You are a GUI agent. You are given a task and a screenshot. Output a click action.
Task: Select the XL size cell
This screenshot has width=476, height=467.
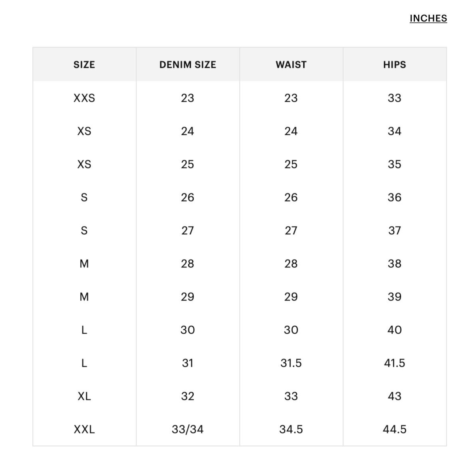pos(84,396)
